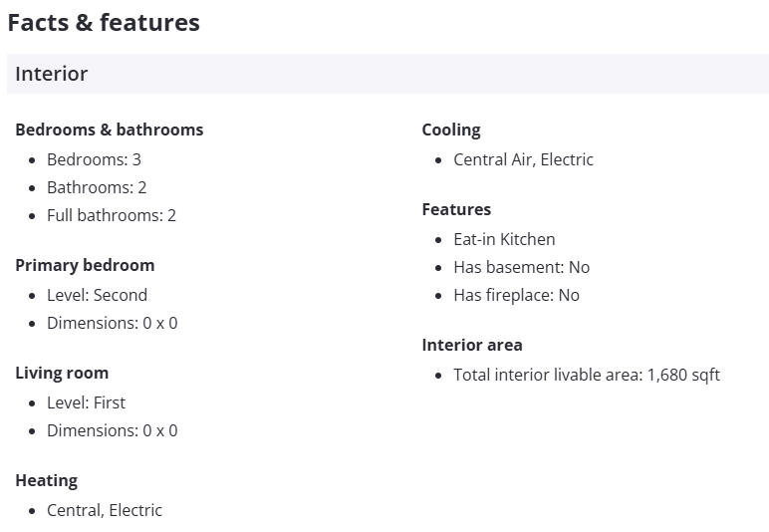Click the Primary bedroom subheading
This screenshot has height=532, width=769.
tap(85, 265)
